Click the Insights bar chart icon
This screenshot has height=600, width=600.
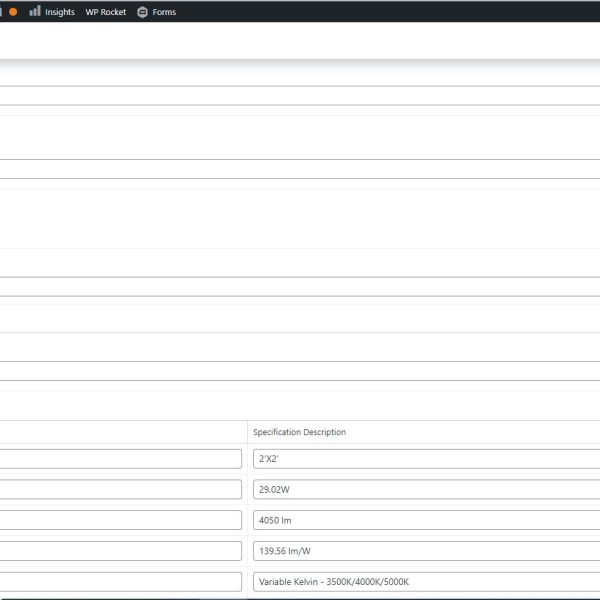pyautogui.click(x=35, y=11)
